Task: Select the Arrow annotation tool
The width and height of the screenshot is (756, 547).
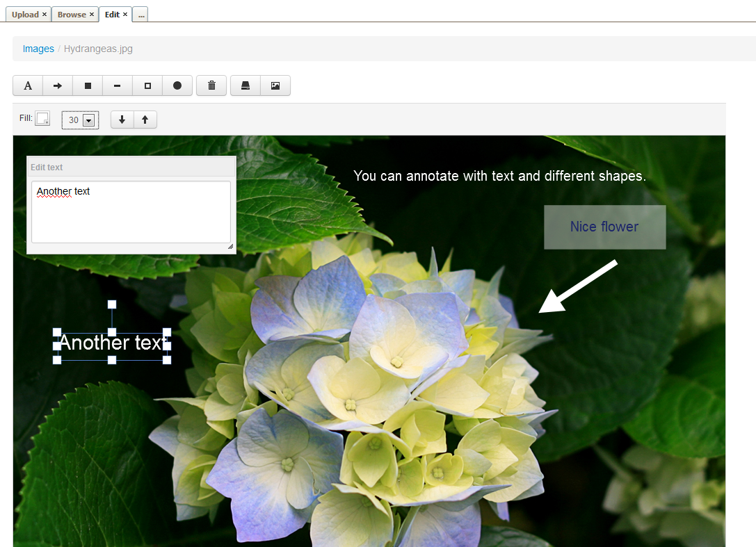Action: pyautogui.click(x=57, y=85)
